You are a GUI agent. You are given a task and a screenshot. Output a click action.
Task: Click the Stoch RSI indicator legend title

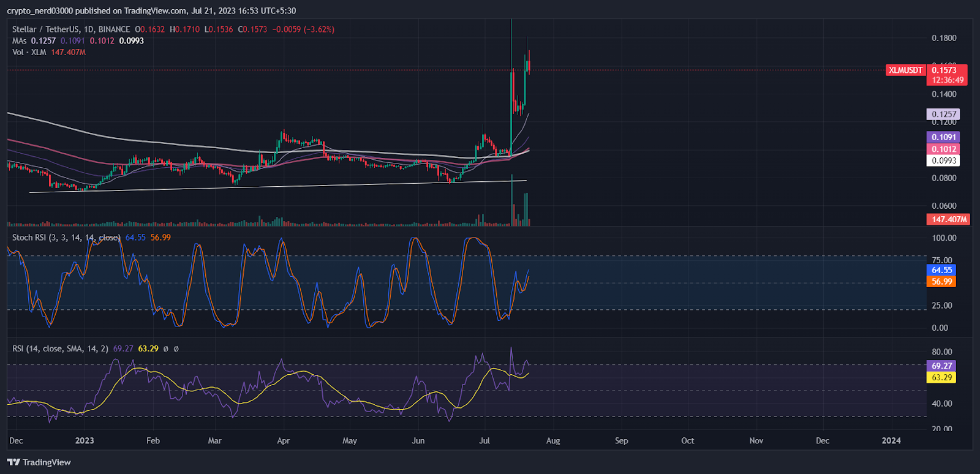click(66, 238)
